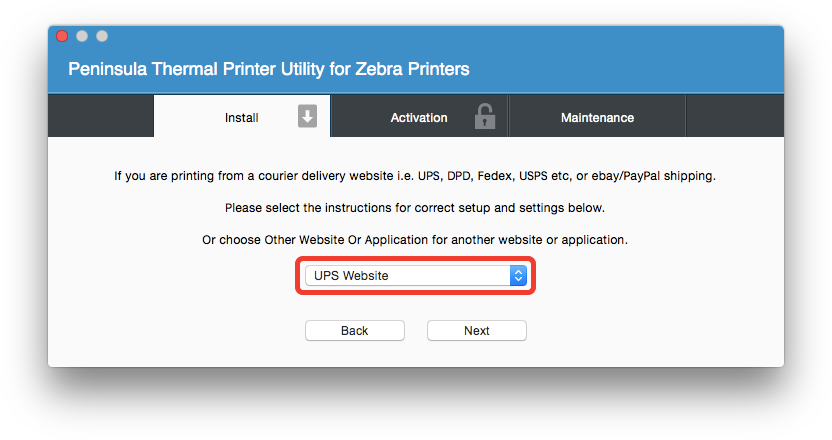
Task: Click the Activation padlock icon
Action: [485, 117]
